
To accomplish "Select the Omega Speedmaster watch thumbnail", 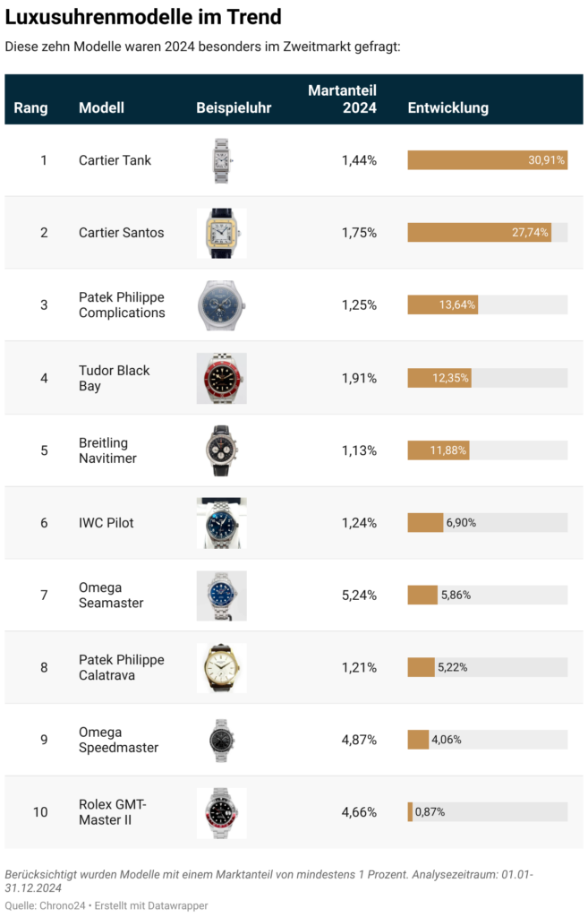I will click(222, 741).
